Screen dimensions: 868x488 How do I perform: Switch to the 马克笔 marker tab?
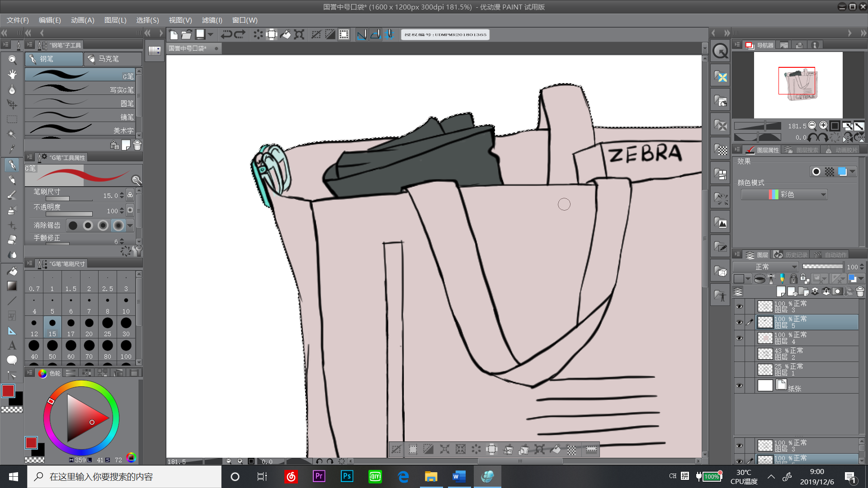tap(113, 59)
